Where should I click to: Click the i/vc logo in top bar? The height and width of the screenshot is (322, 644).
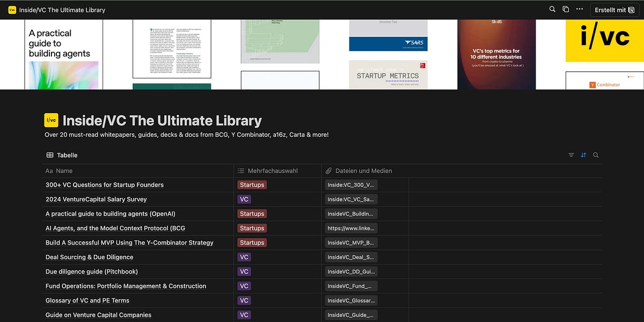12,10
